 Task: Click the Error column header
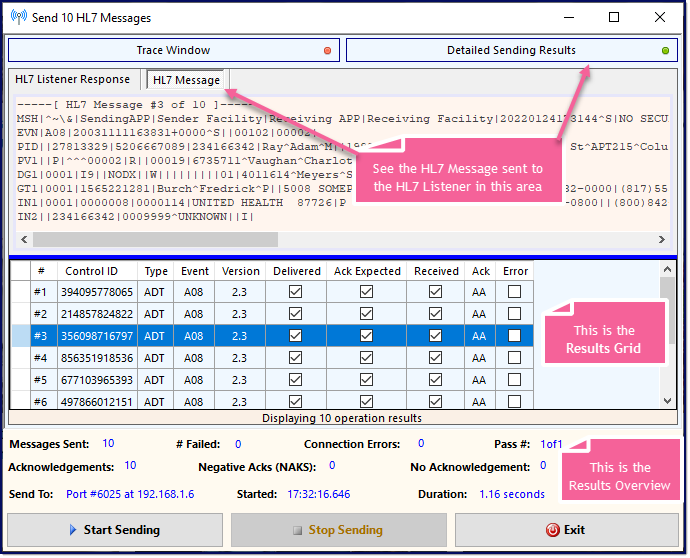point(515,271)
